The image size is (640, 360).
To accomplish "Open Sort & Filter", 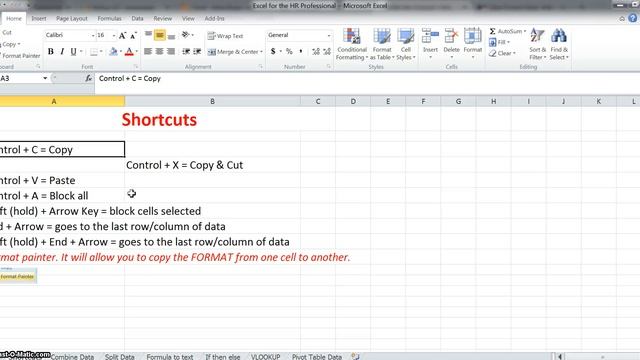I will (538, 44).
